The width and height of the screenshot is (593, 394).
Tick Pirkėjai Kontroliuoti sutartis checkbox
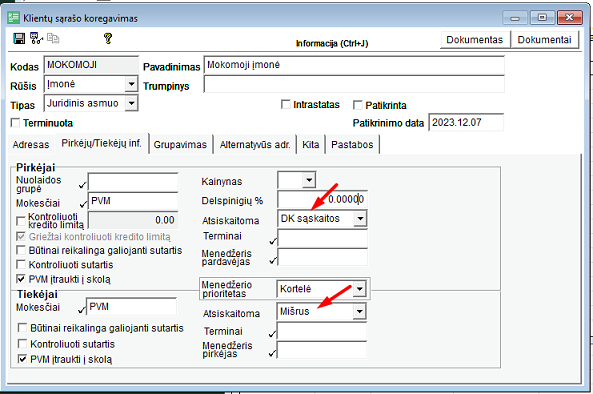coord(21,264)
